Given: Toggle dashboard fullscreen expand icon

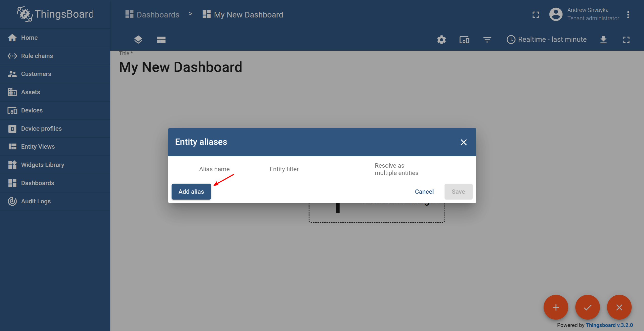Looking at the screenshot, I should click(x=626, y=40).
